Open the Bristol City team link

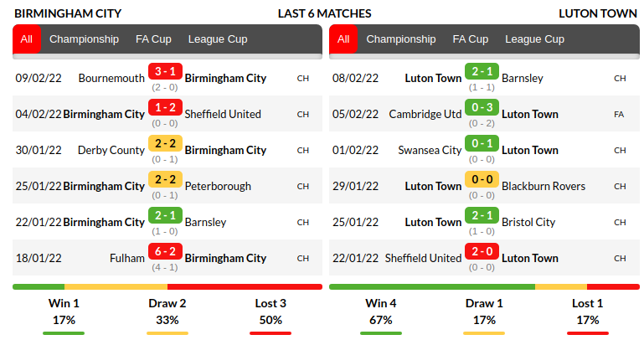tap(528, 223)
